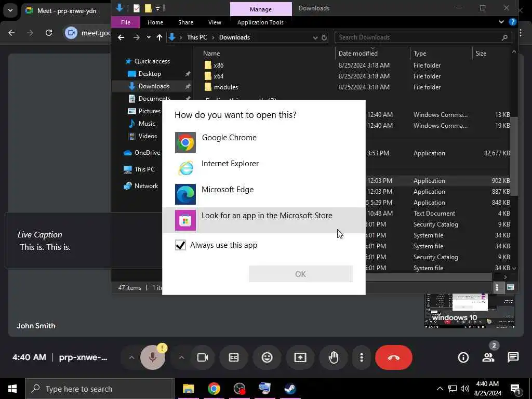Sort by the Name column header

click(x=211, y=54)
